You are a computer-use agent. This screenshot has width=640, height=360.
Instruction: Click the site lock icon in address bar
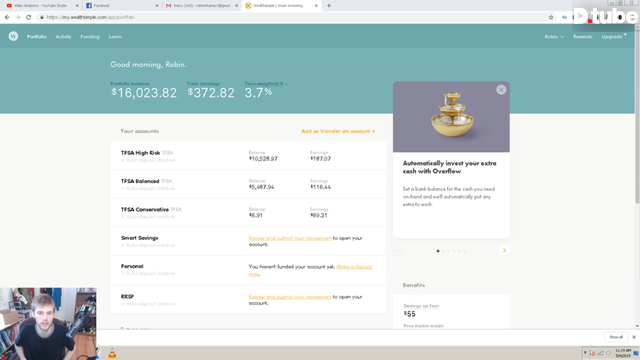pyautogui.click(x=41, y=17)
